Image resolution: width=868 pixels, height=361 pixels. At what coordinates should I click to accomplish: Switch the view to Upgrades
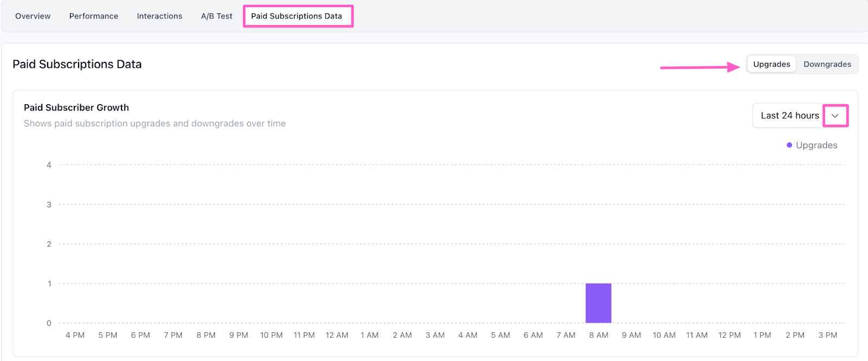click(771, 64)
